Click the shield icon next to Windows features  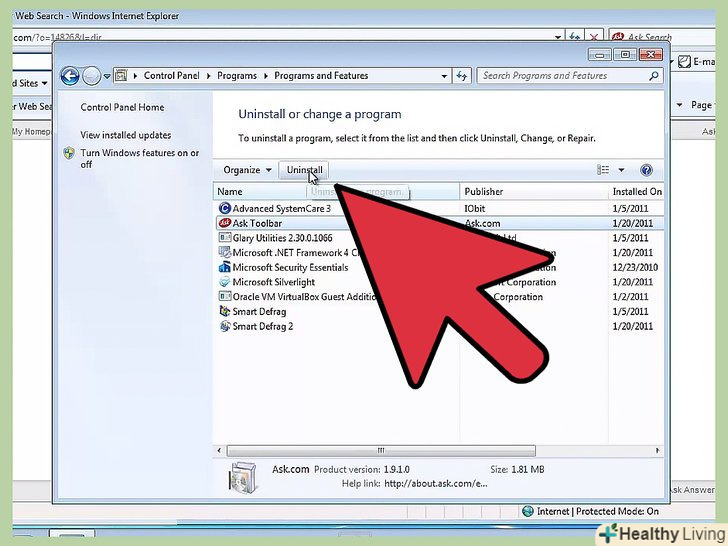69,153
